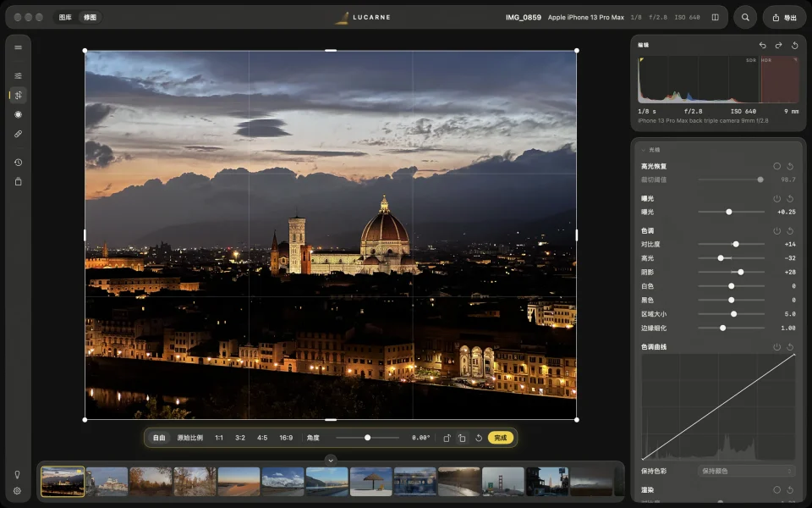The height and width of the screenshot is (508, 812).
Task: Select 1:1 crop ratio
Action: pos(219,438)
